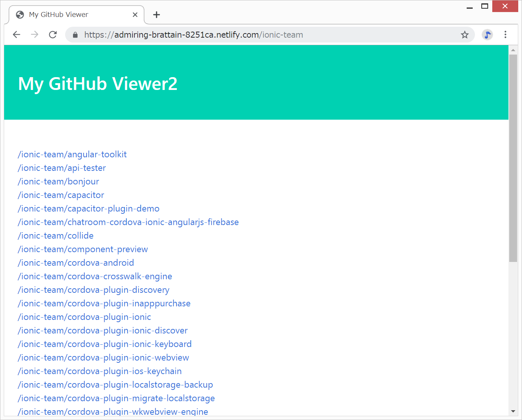Screen dimensions: 522x420
Task: Open the Chrome three-dot menu
Action: [505, 35]
